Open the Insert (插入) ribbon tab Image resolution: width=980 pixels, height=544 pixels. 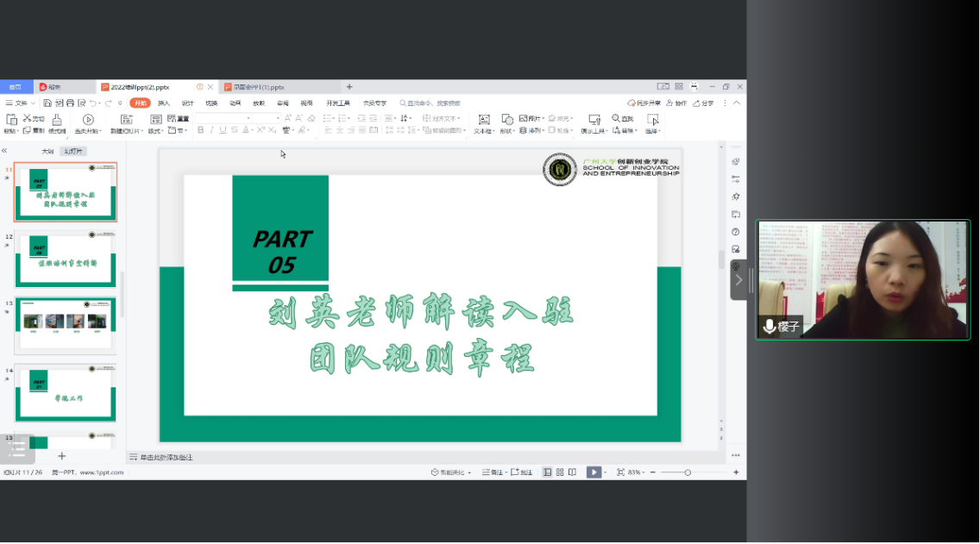pyautogui.click(x=164, y=103)
